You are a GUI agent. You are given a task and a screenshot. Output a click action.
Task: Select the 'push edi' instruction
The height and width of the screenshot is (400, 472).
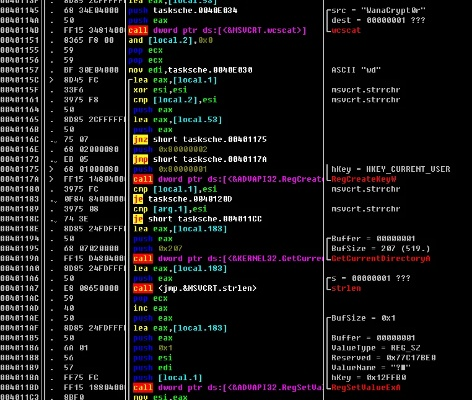point(153,368)
